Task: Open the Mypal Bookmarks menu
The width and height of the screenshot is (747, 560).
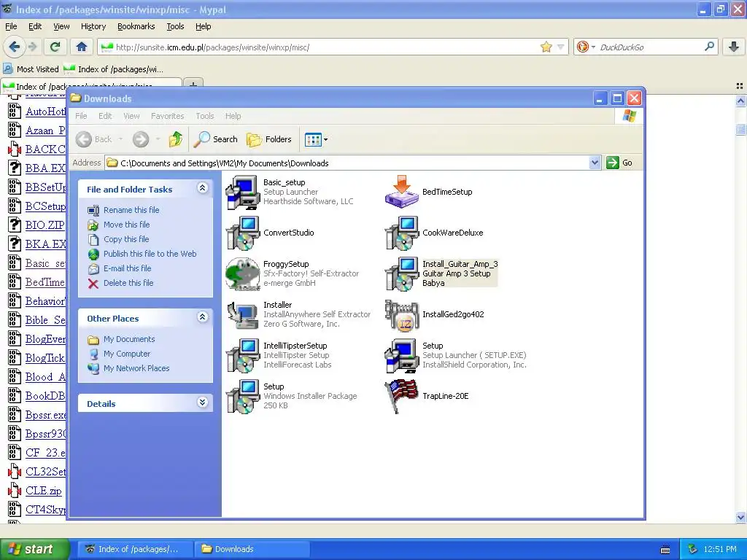Action: [x=136, y=27]
